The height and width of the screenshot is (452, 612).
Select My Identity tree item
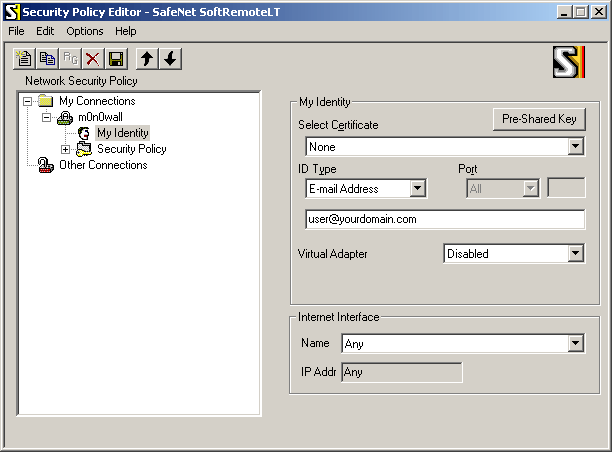(123, 133)
